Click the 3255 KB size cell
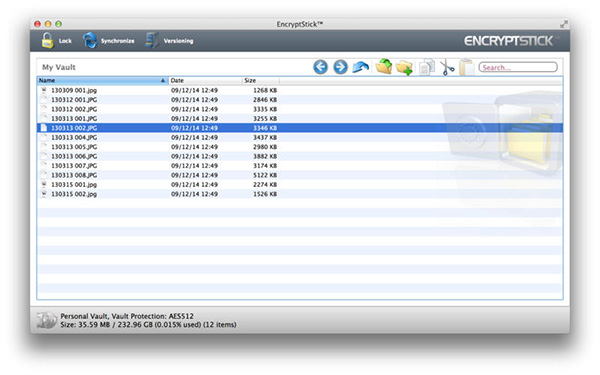 [265, 119]
